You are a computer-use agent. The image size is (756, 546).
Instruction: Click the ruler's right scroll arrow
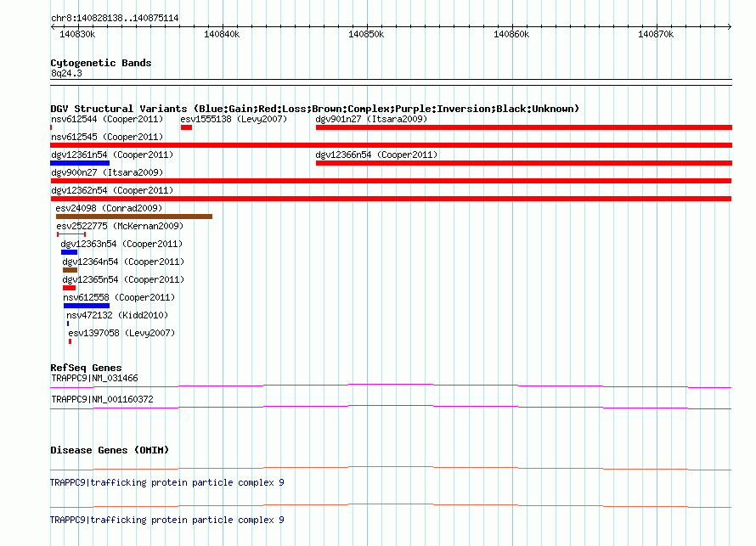click(x=730, y=27)
